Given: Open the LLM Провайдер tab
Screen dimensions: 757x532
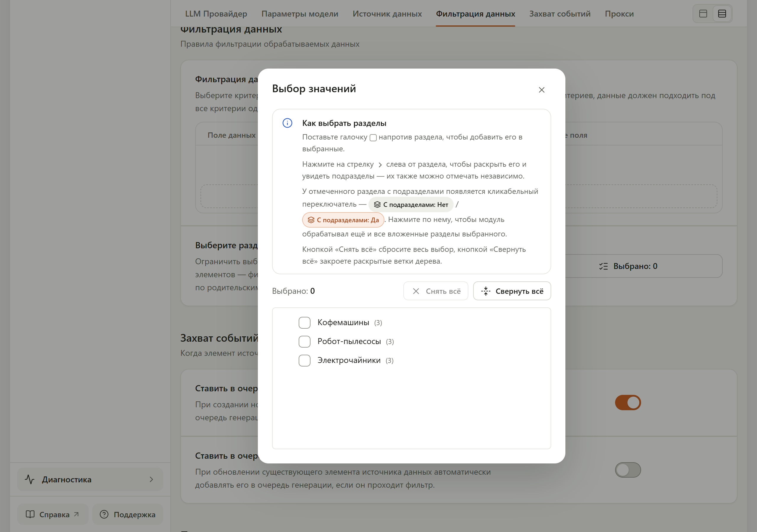Looking at the screenshot, I should point(216,14).
